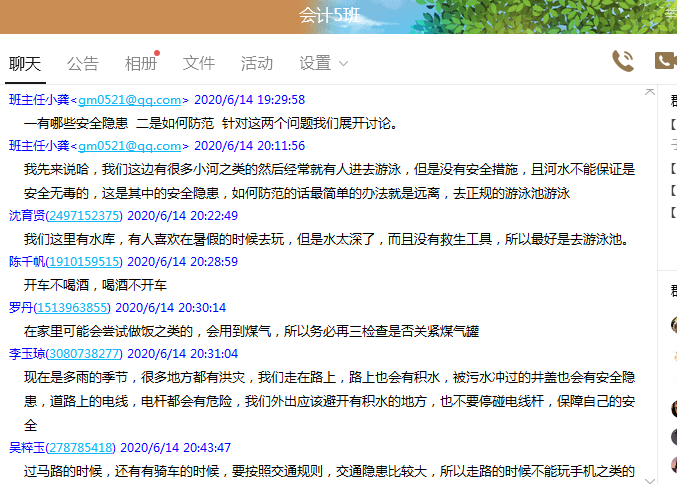
Task: Click the 会计5班 group title
Action: (329, 15)
